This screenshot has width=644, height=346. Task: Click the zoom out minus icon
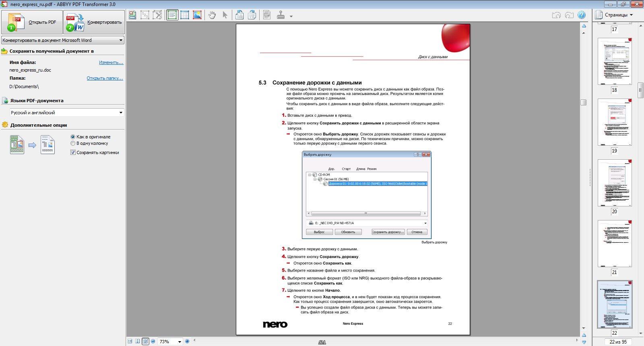click(x=153, y=341)
